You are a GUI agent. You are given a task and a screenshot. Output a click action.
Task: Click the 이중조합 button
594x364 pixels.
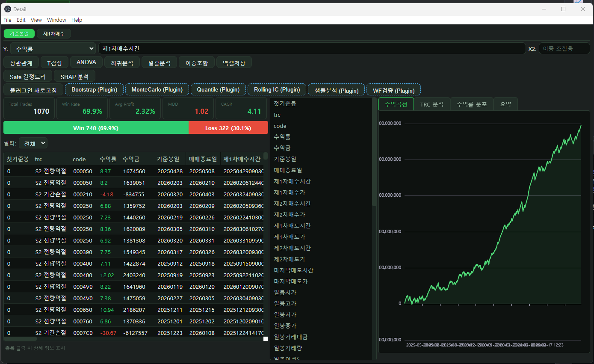(197, 63)
